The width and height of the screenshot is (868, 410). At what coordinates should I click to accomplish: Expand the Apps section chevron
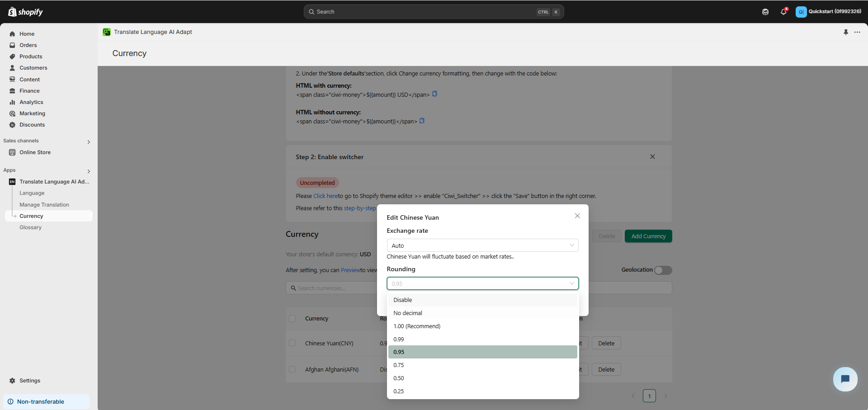89,171
